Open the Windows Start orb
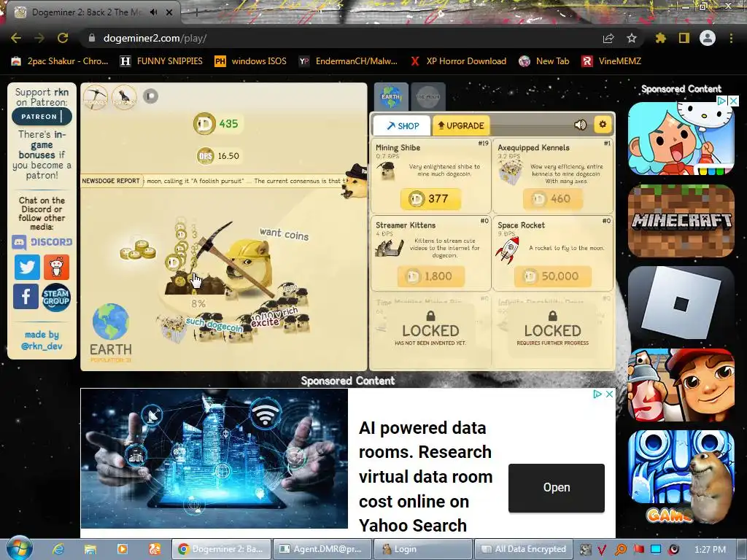The width and height of the screenshot is (747, 560). (x=20, y=548)
